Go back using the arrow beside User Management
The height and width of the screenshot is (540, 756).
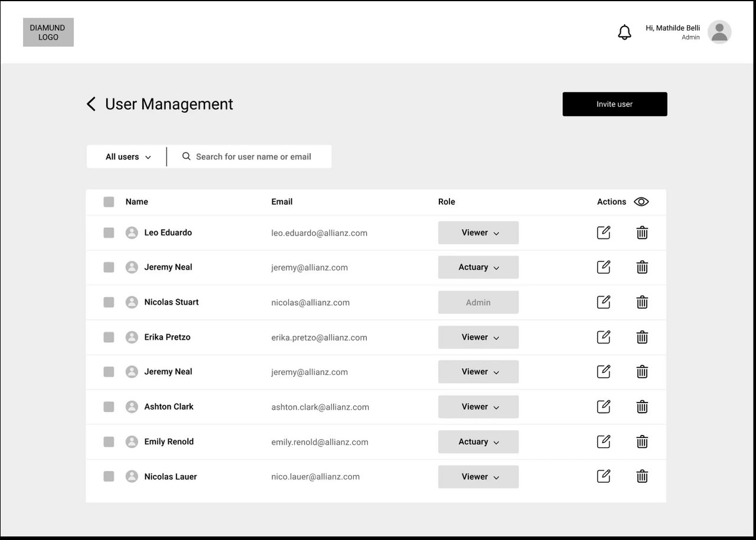coord(91,104)
